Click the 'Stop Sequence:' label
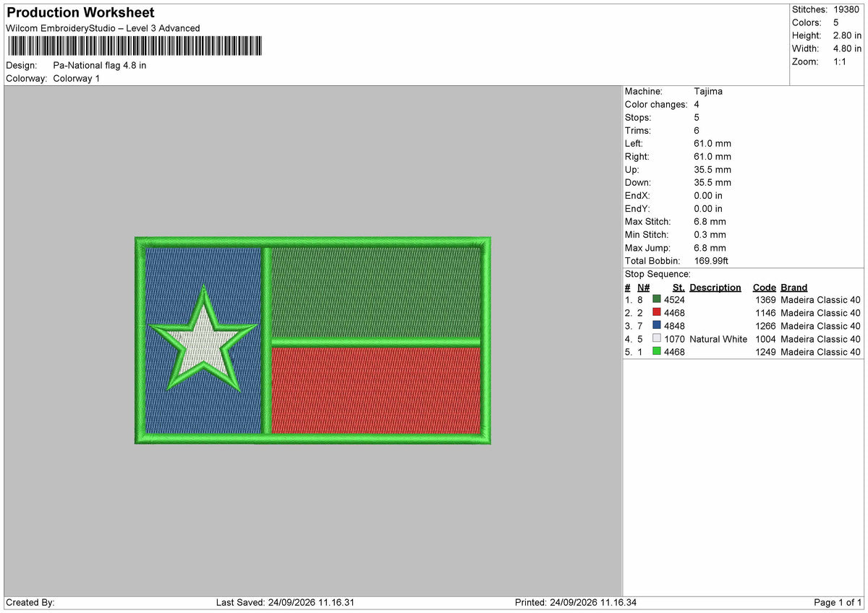 click(658, 274)
